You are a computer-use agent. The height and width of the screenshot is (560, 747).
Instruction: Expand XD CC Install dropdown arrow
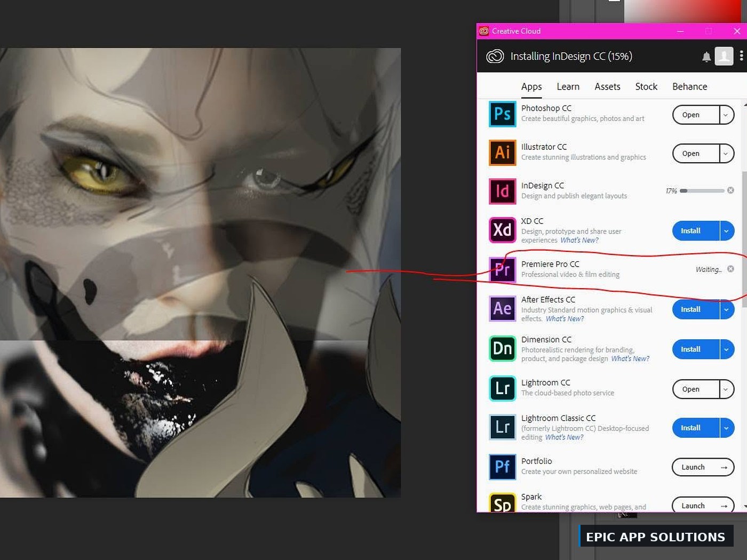(726, 231)
